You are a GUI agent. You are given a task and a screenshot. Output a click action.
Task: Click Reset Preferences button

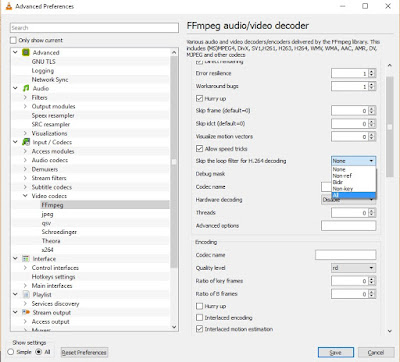[x=84, y=352]
